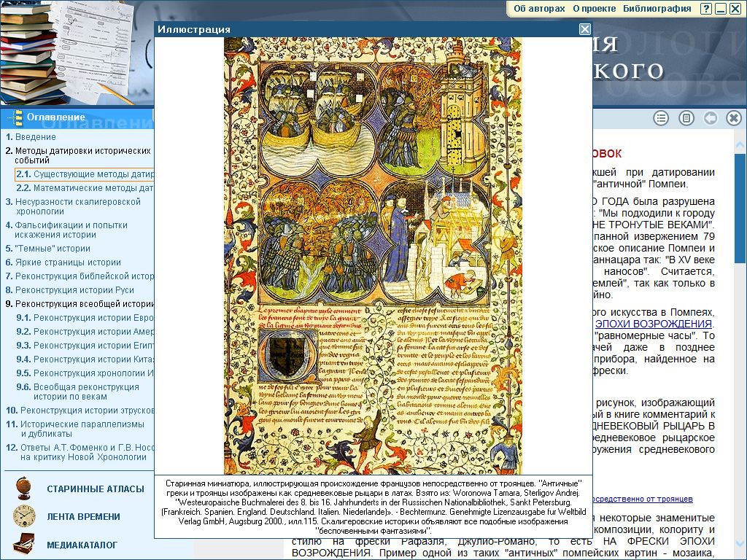
Task: Open chapter 8 Реконструкция истории Руси
Action: [x=70, y=290]
